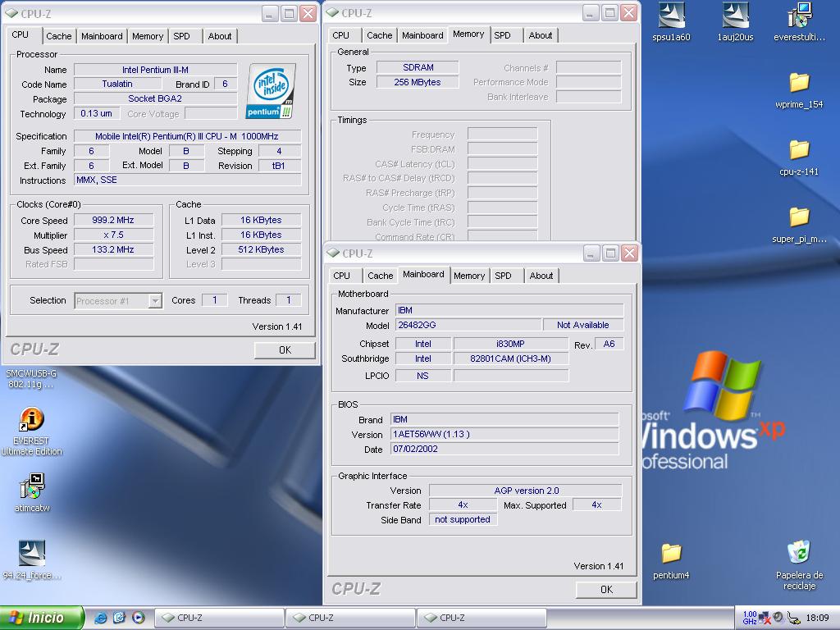Click the motherboard Model 26482GG value
This screenshot has width=840, height=630.
pyautogui.click(x=468, y=325)
